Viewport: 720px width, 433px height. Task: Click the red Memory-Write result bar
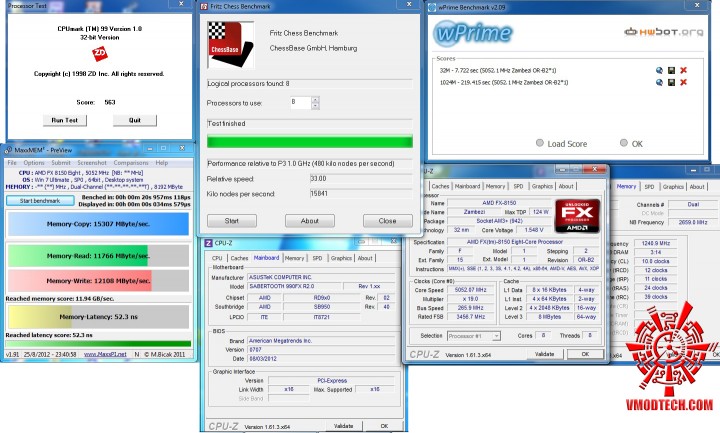(98, 281)
